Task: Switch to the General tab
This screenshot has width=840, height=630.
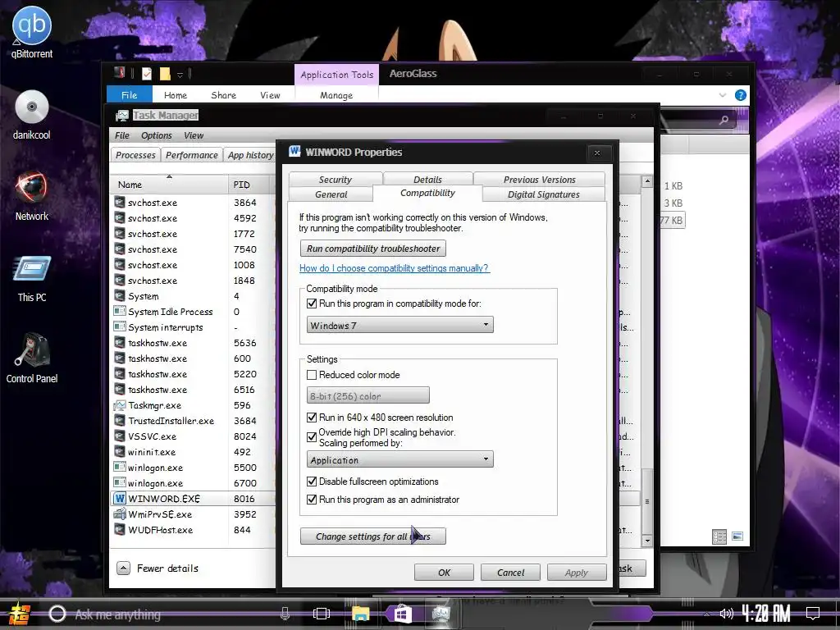Action: click(331, 194)
